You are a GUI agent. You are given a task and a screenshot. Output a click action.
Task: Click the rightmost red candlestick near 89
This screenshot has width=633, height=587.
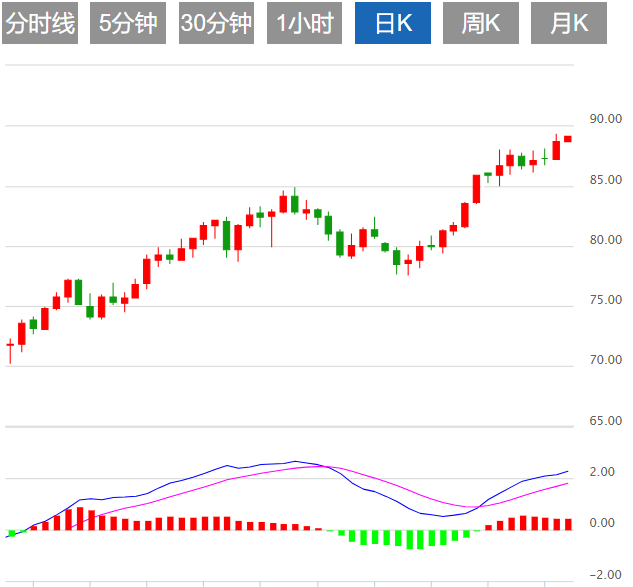(x=568, y=138)
